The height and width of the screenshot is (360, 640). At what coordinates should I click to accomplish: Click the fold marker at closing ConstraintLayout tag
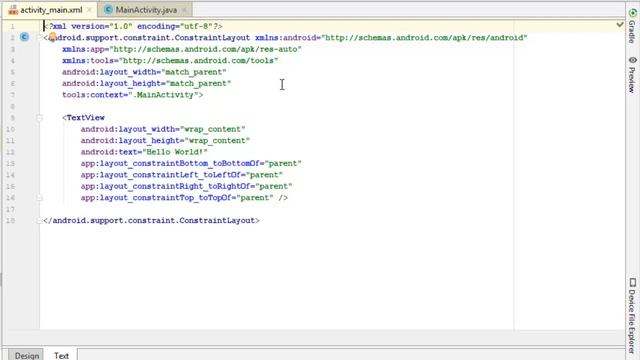click(x=39, y=220)
